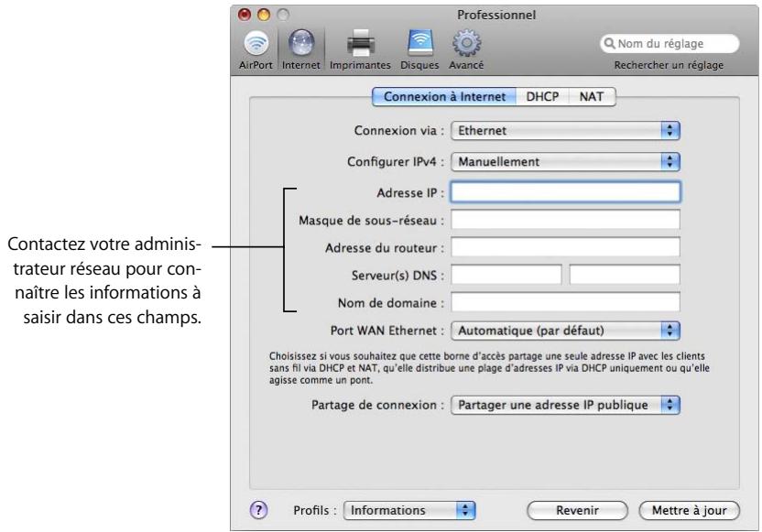
Task: Click the Revenir button
Action: coord(577,510)
